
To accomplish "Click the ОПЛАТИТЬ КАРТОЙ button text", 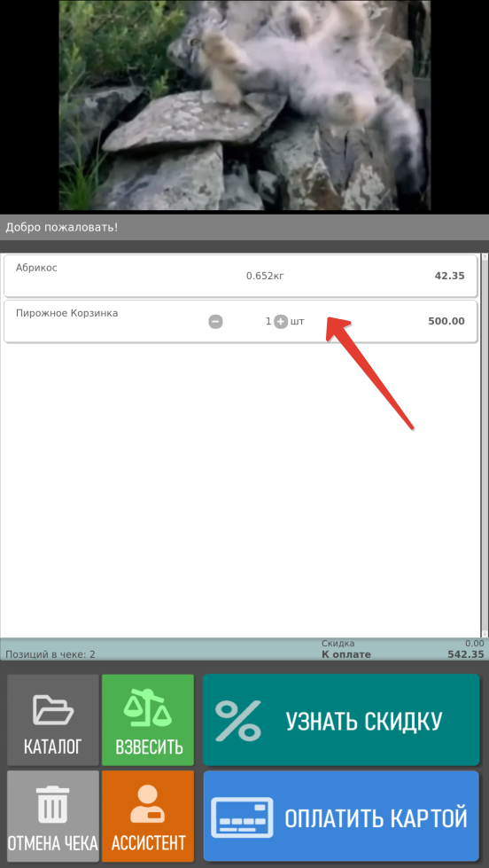I will coord(376,817).
